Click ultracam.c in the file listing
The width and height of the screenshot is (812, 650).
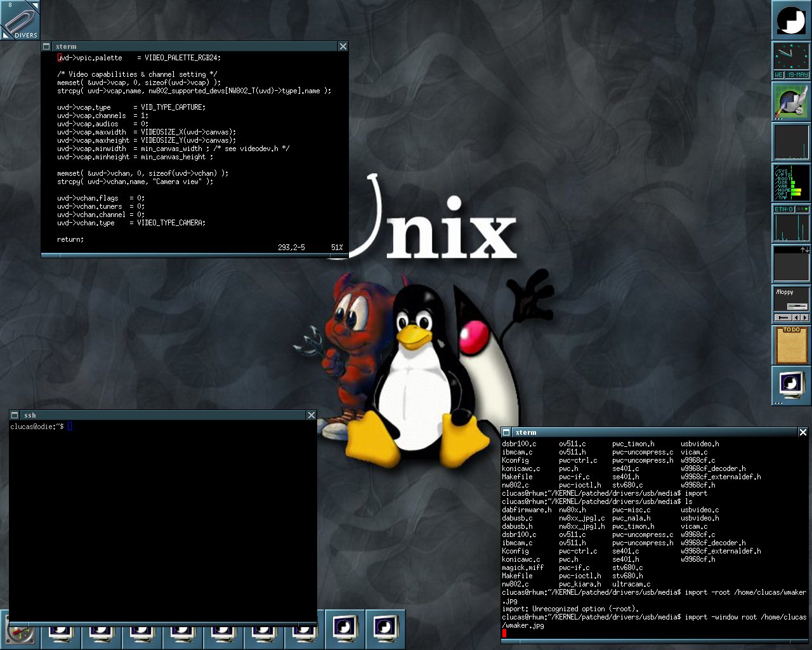point(631,584)
